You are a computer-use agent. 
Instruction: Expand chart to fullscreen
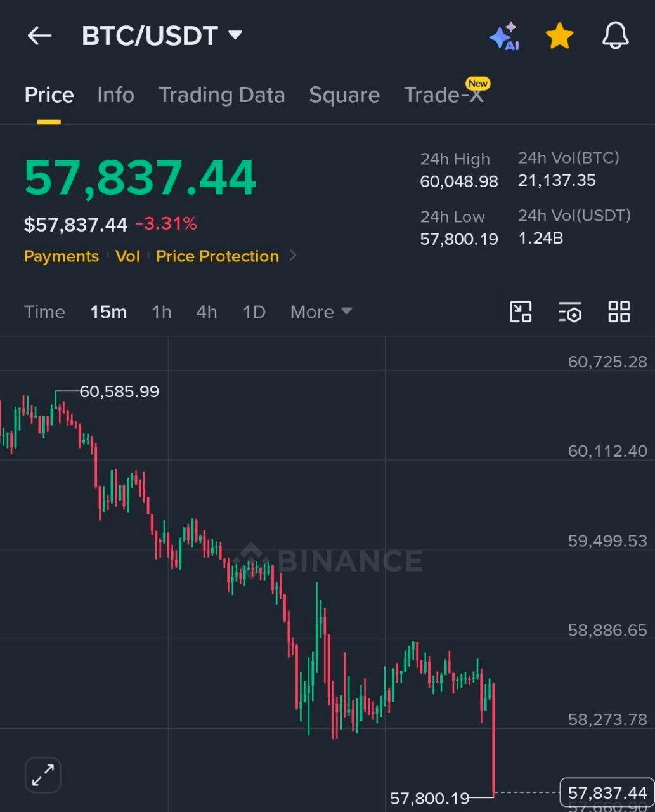[42, 775]
